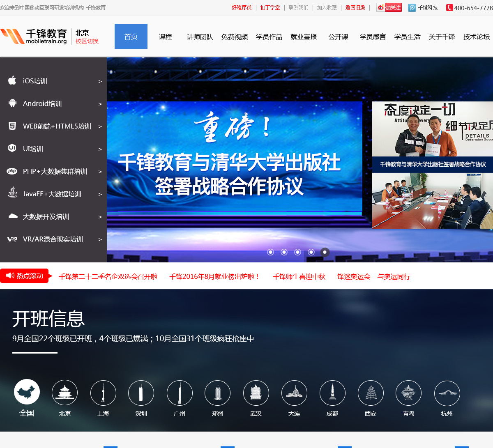
Task: Click the HTML5 shield icon
Action: tap(12, 126)
